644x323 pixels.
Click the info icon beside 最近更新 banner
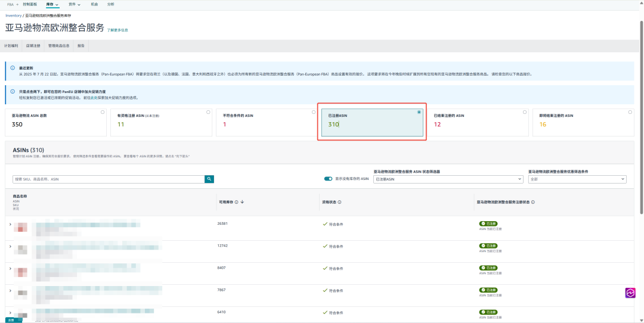13,68
